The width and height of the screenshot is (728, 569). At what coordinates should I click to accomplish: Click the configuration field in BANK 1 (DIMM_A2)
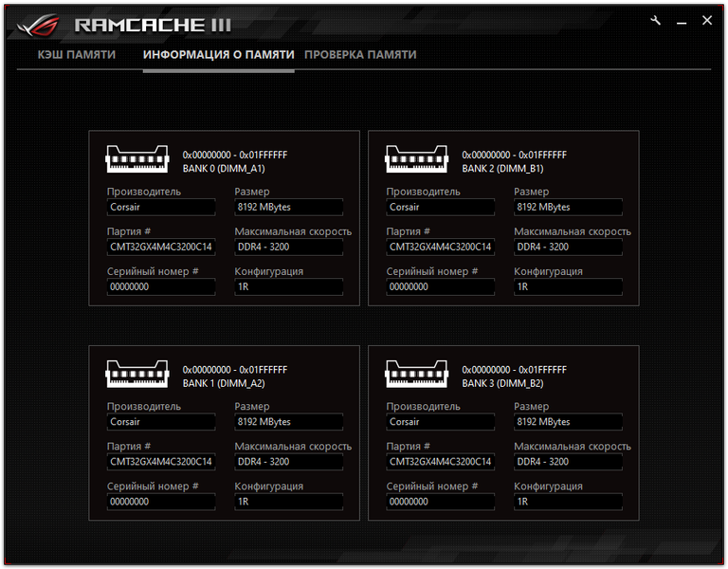[289, 502]
